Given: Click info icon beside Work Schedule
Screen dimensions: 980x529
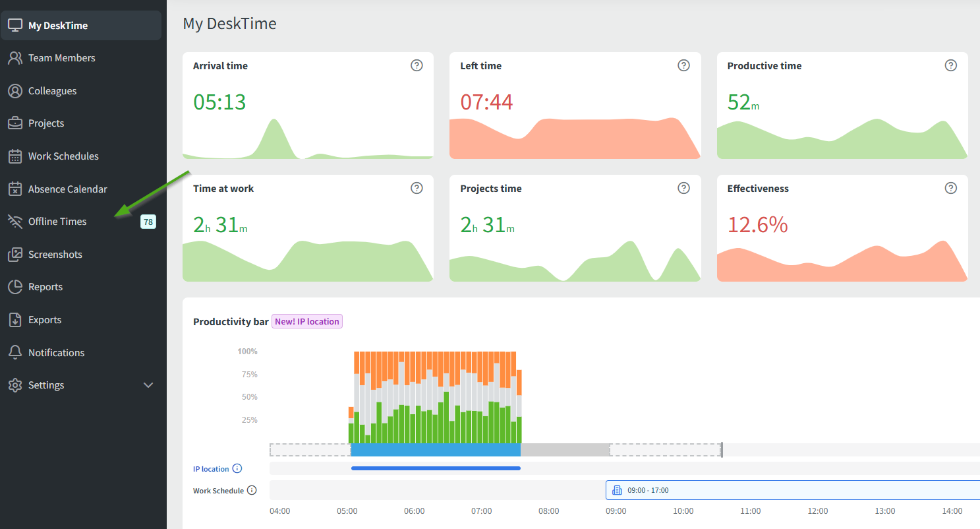Looking at the screenshot, I should [x=252, y=491].
